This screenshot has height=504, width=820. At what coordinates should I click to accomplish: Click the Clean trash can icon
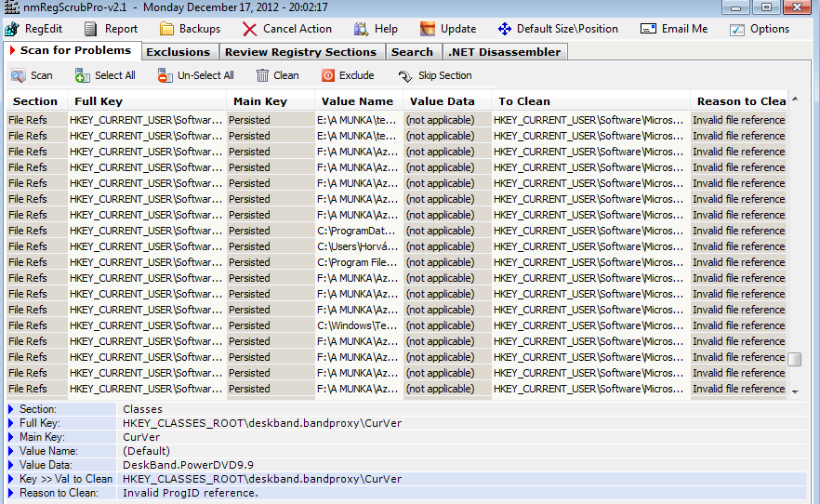tap(262, 76)
